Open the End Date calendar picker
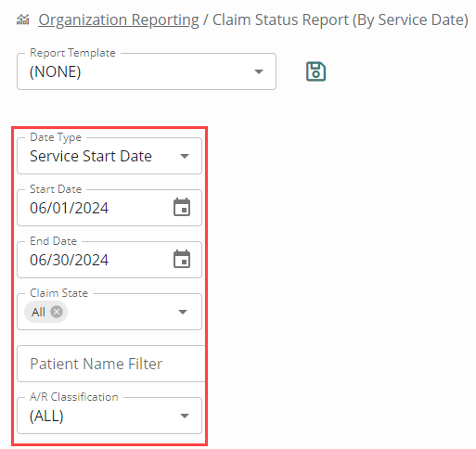The image size is (476, 449). (x=182, y=259)
